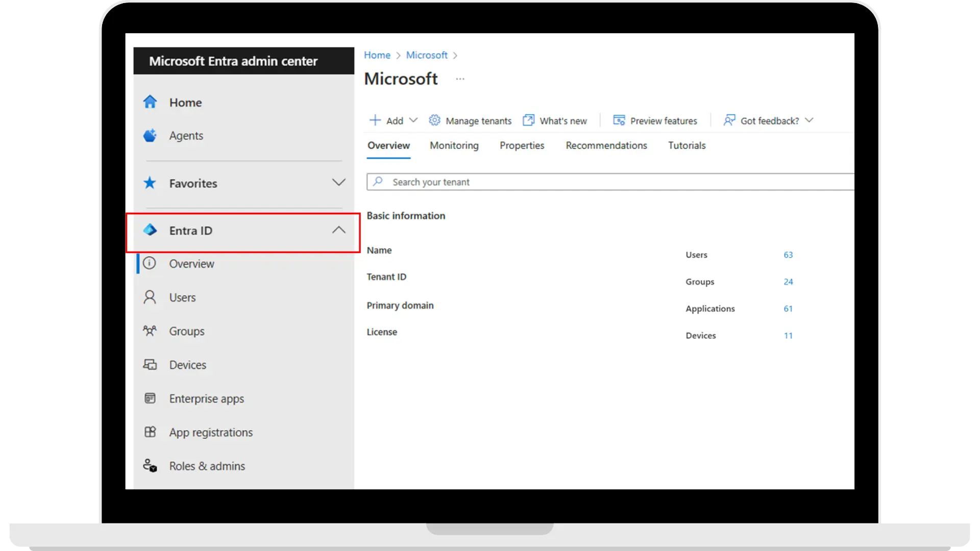This screenshot has width=980, height=551.
Task: Open the Got feedback dropdown arrow
Action: point(809,120)
